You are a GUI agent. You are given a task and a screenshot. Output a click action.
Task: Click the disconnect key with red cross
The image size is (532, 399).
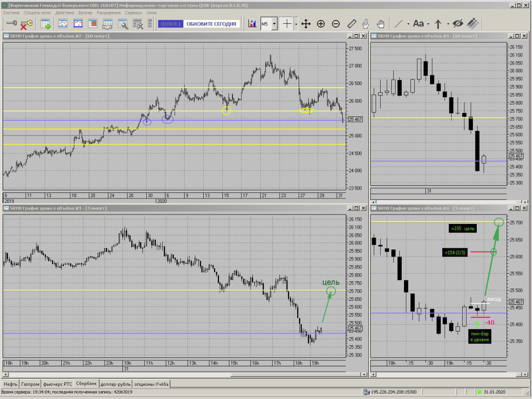point(26,24)
